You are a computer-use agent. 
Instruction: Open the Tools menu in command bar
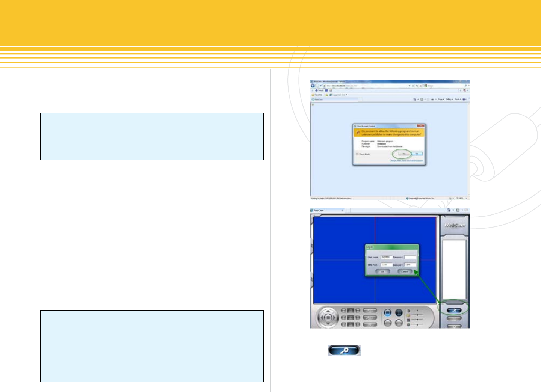coord(458,100)
